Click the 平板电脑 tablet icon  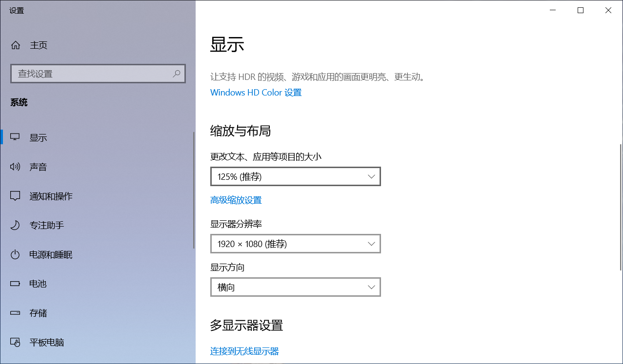16,342
